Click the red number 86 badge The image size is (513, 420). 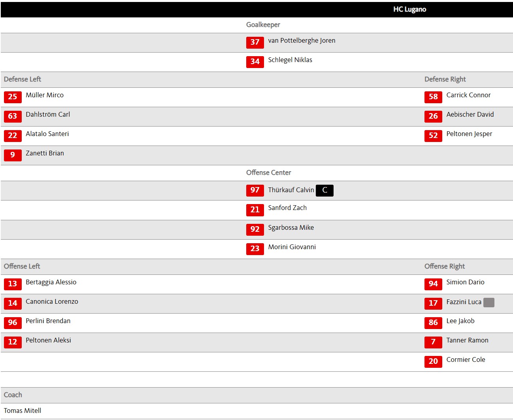(x=433, y=323)
